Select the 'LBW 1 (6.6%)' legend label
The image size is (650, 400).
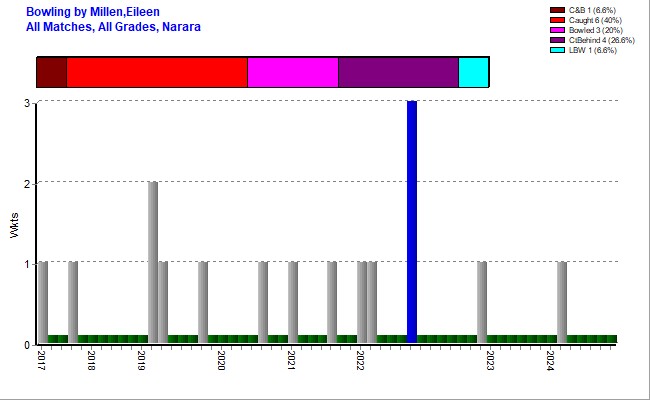point(593,50)
